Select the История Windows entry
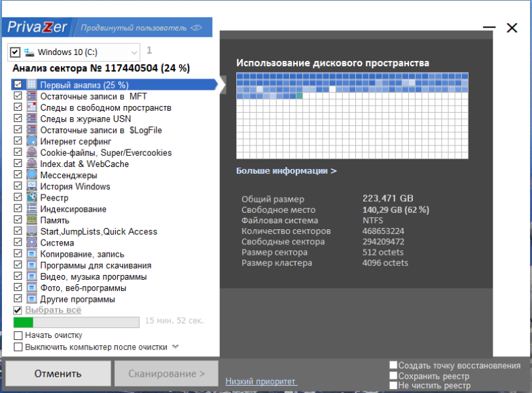 75,187
